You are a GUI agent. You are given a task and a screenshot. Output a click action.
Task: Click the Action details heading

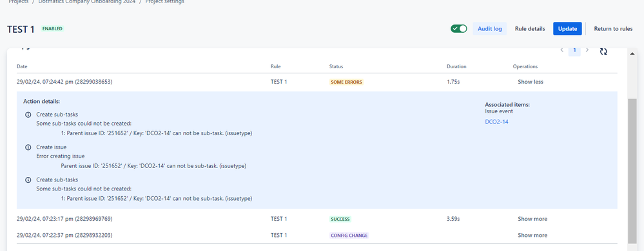(41, 101)
